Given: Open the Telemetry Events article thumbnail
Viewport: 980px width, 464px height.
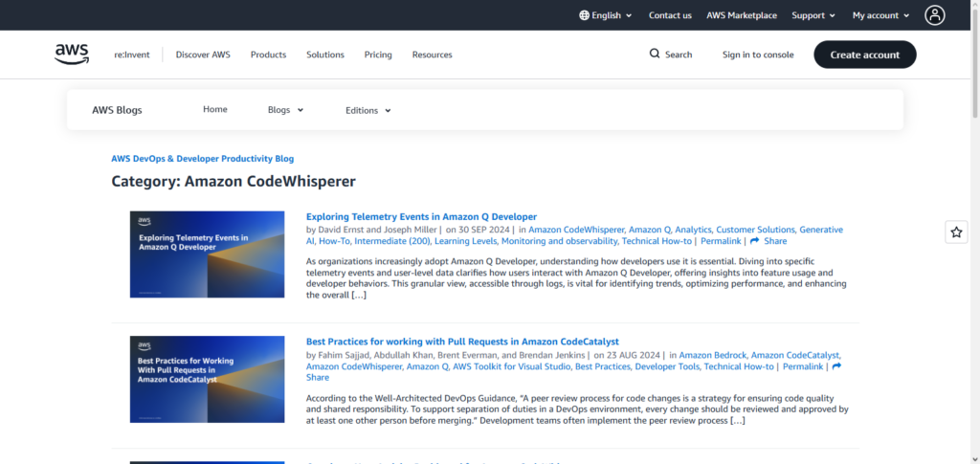Looking at the screenshot, I should tap(207, 254).
